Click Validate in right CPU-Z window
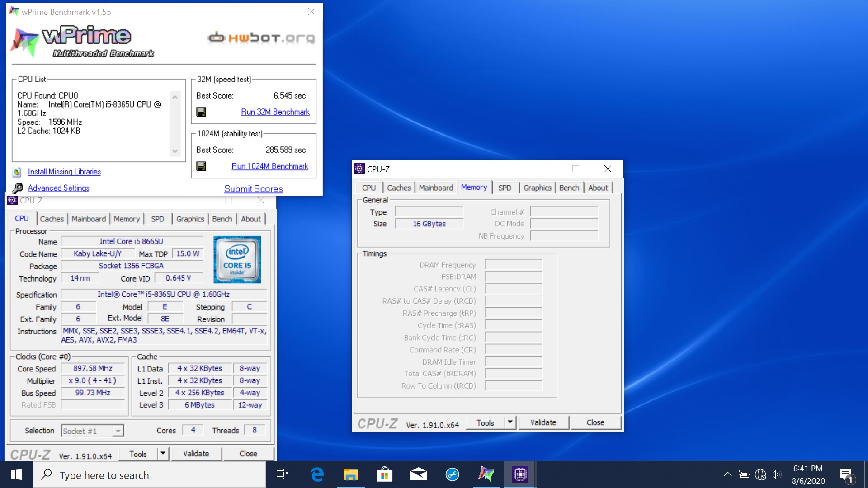 tap(543, 422)
